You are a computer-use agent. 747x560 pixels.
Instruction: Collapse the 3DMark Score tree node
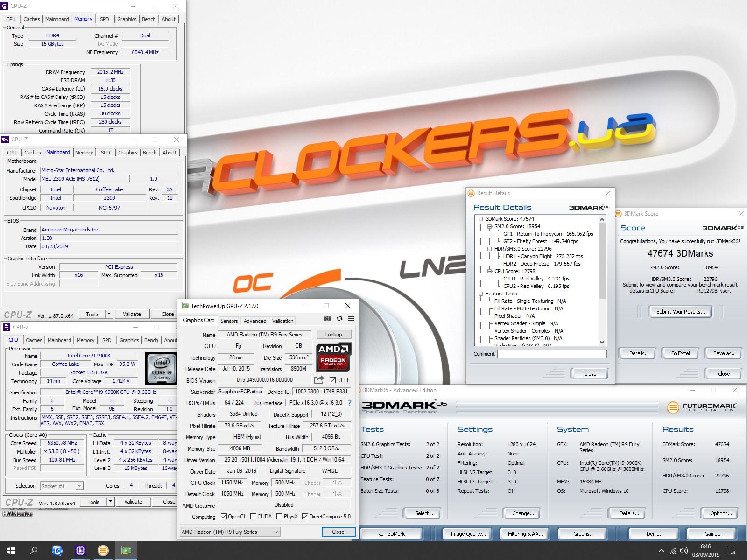[480, 219]
